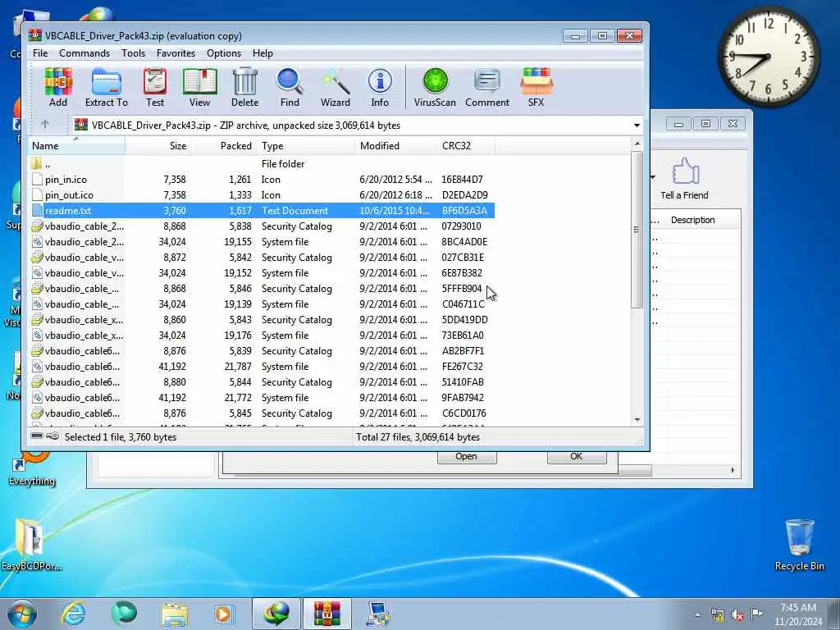
Task: Show hidden tray icons arrow
Action: (x=697, y=615)
